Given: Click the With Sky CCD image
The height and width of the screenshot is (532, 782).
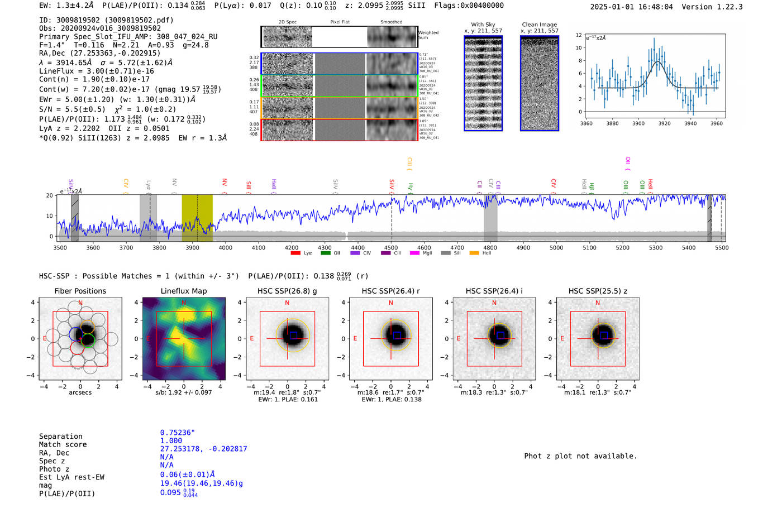Looking at the screenshot, I should 483,83.
